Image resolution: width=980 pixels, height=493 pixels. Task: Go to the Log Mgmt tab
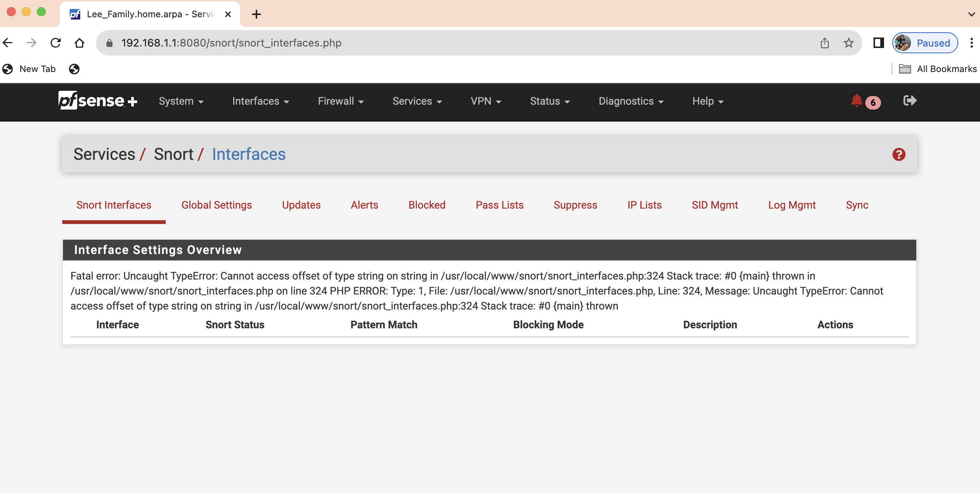point(792,205)
